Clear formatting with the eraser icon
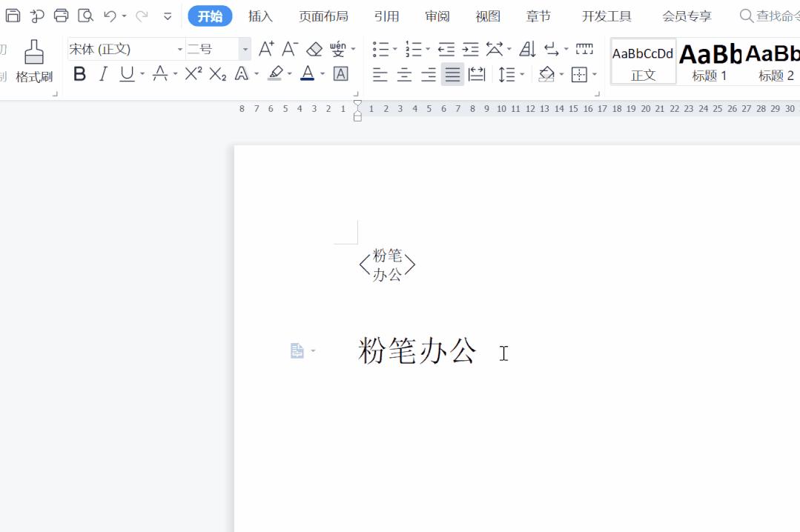Image resolution: width=800 pixels, height=532 pixels. point(314,49)
